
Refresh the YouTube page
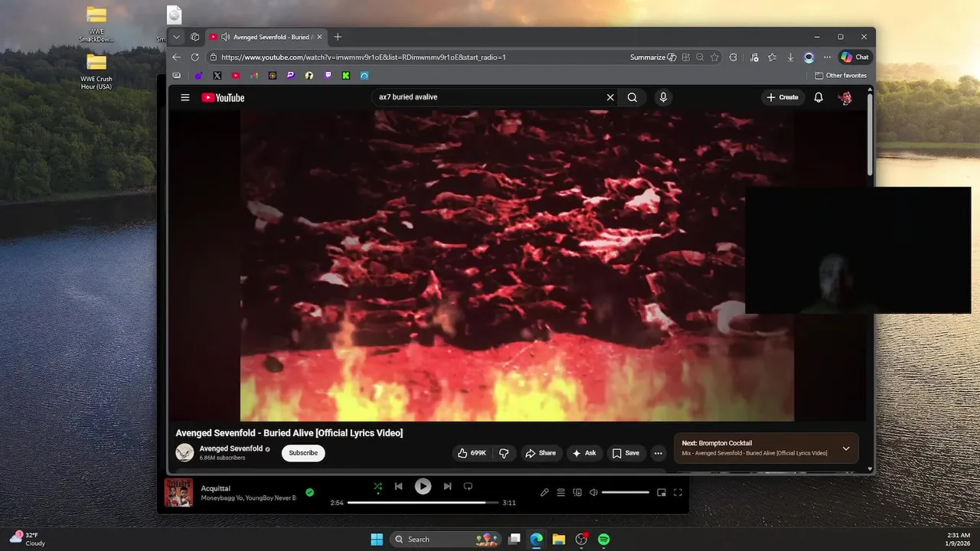point(194,57)
